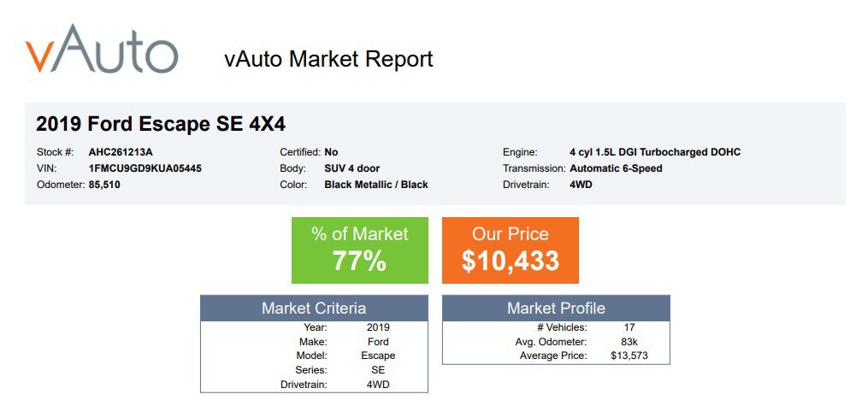Click the Market Criteria header
868x400 pixels.
click(314, 309)
